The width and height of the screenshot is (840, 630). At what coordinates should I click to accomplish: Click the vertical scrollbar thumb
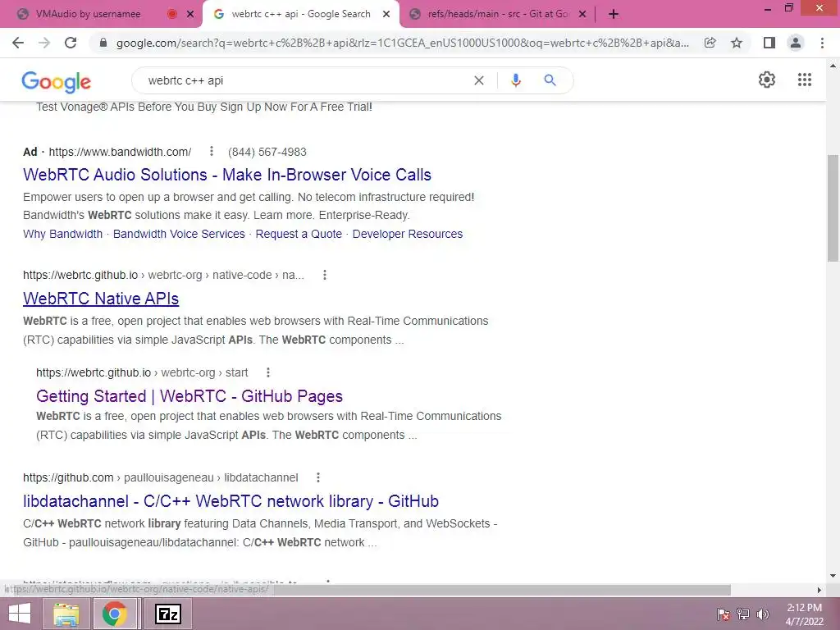click(833, 208)
